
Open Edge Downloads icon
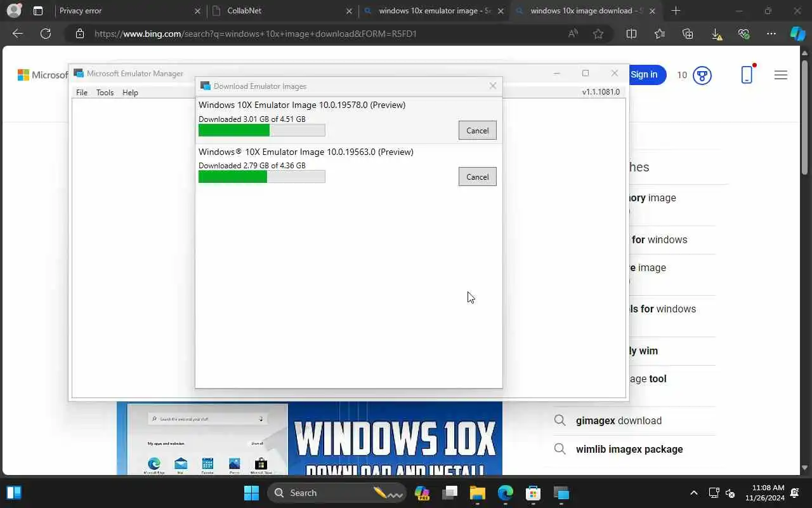click(x=716, y=34)
